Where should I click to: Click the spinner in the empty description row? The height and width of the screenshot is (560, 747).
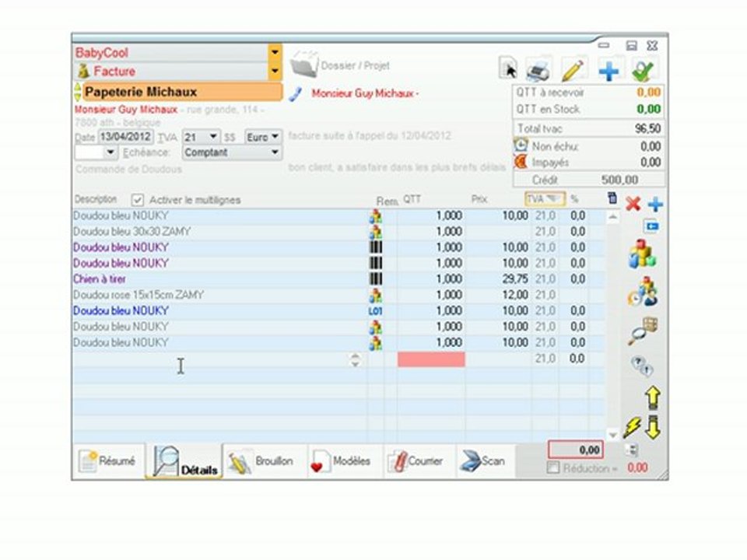[355, 359]
